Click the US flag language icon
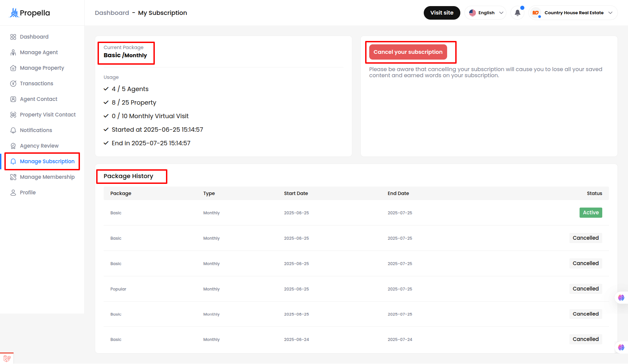Viewport: 628px width, 364px height. 473,13
